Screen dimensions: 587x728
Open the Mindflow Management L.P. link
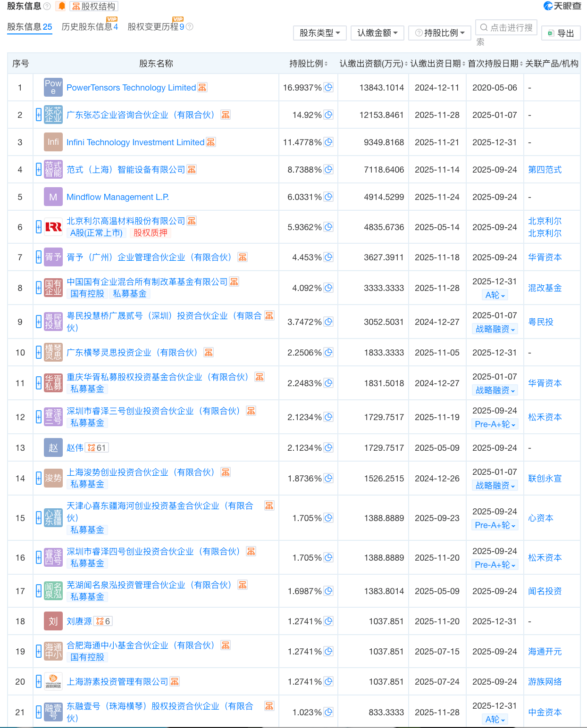(117, 197)
